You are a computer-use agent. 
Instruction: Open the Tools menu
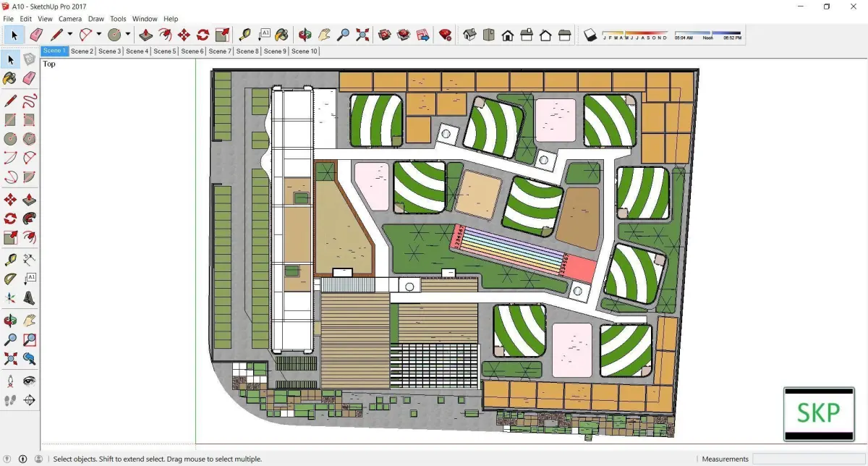[x=118, y=19]
